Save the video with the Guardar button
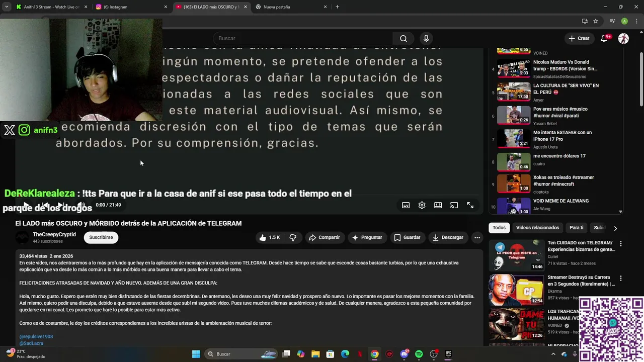 coord(407,237)
